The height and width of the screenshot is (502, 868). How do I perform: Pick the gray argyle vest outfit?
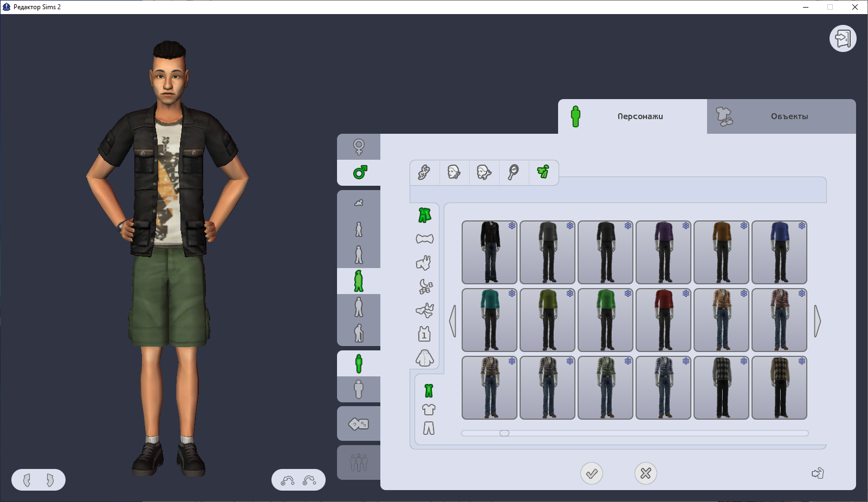tap(721, 388)
